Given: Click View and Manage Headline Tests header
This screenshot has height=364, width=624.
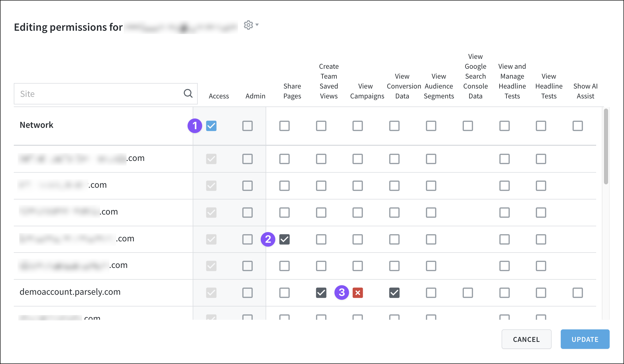Looking at the screenshot, I should 512,81.
